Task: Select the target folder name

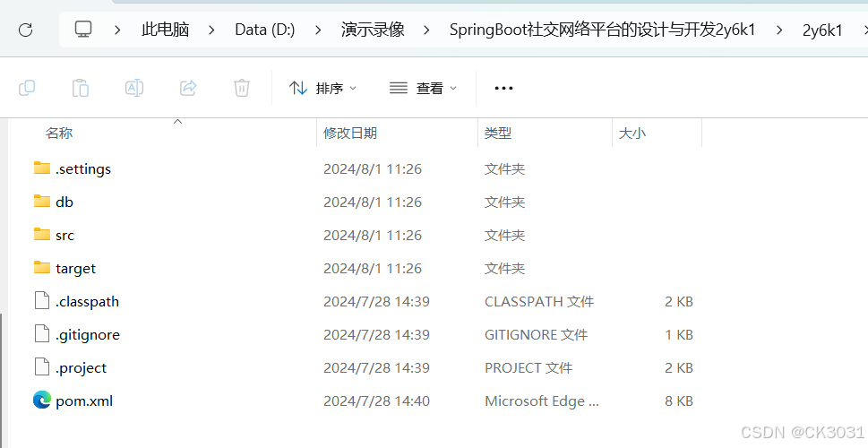Action: (76, 269)
